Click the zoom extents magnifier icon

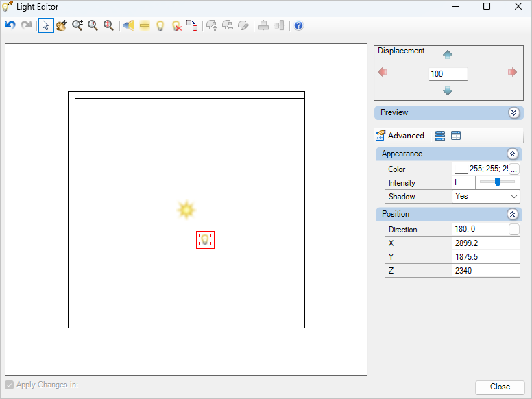(108, 25)
